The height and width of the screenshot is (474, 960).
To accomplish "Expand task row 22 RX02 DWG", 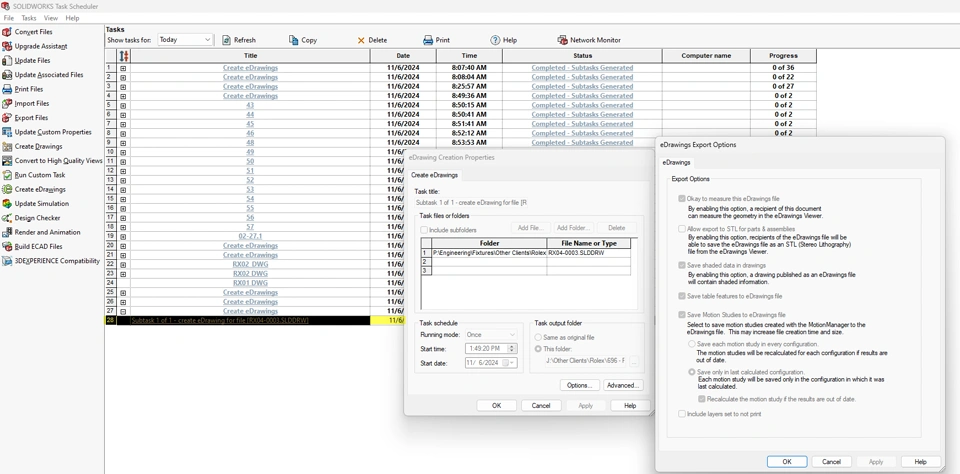I will [x=123, y=265].
